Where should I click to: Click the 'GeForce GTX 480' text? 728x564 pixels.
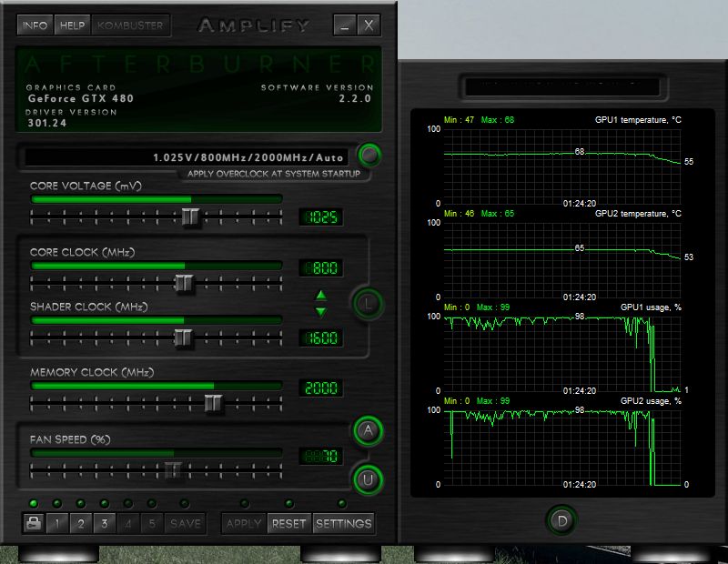[81, 98]
